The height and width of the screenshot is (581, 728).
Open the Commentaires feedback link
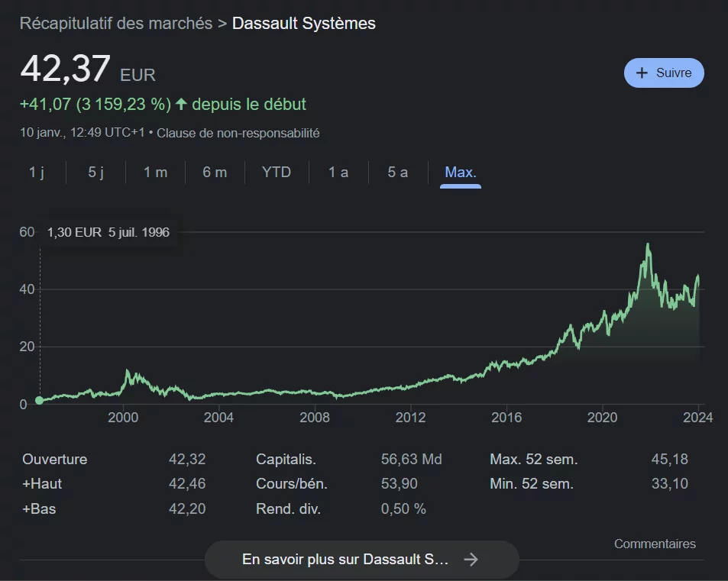pyautogui.click(x=655, y=544)
